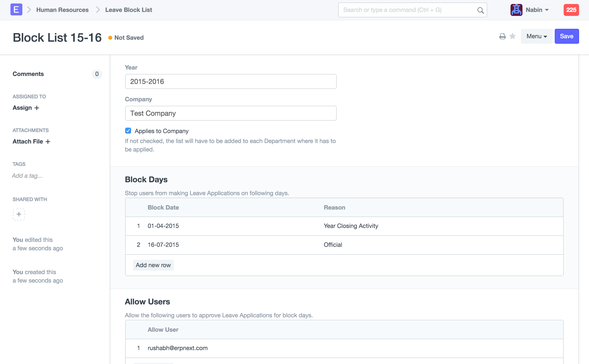The width and height of the screenshot is (589, 364).
Task: Click the Shared With plus box
Action: [19, 214]
